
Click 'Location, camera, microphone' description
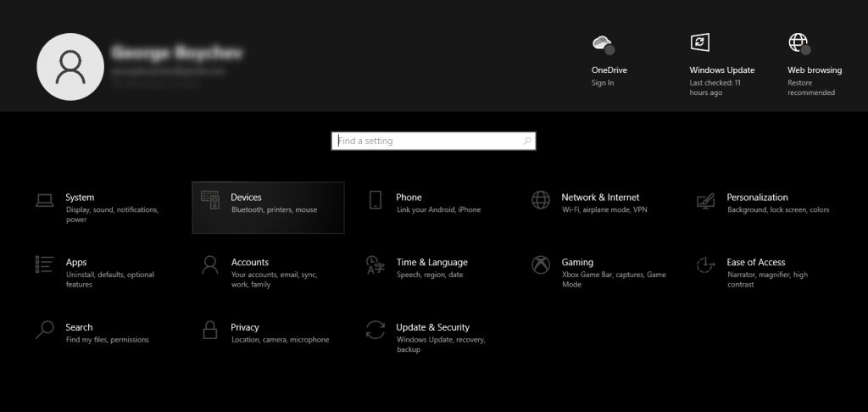(280, 340)
